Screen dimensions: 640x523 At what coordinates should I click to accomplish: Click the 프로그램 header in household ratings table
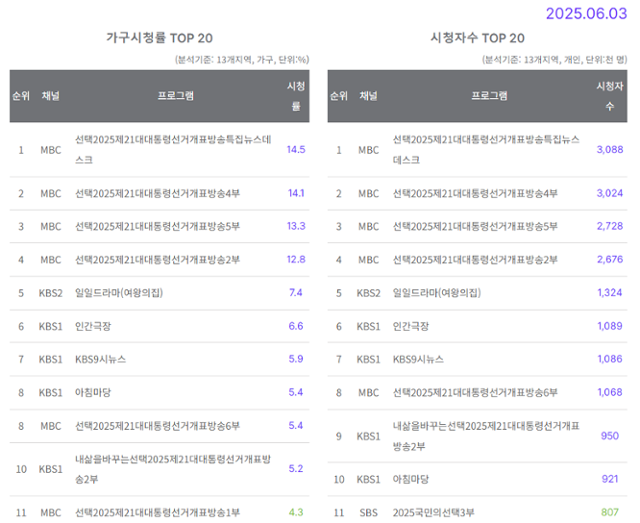click(x=176, y=96)
